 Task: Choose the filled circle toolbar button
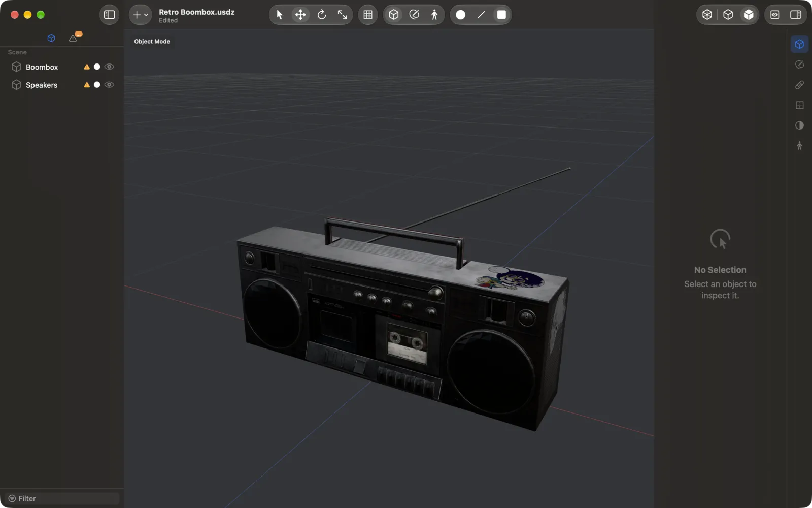(461, 15)
